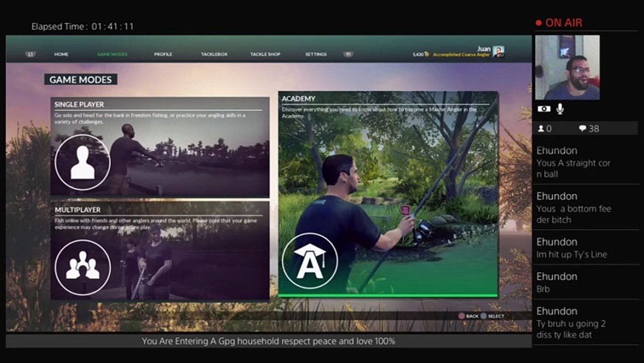Click Juan's player avatar icon

pos(498,51)
